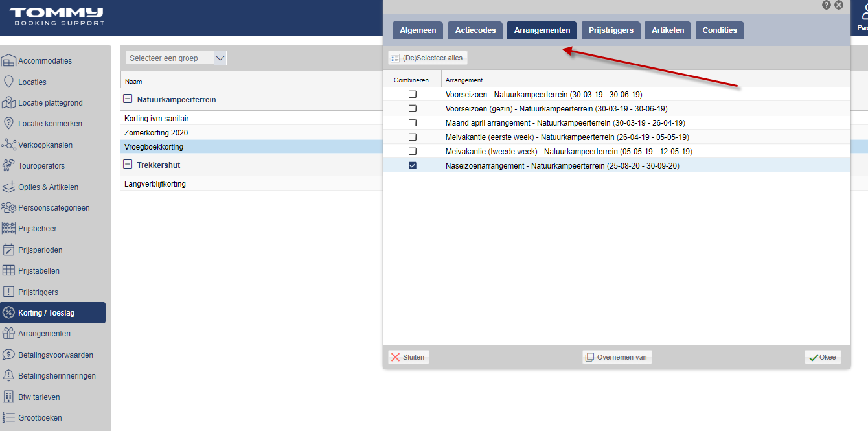Click the Arrangementen gift icon in the sidebar
The width and height of the screenshot is (868, 431).
[x=8, y=334]
